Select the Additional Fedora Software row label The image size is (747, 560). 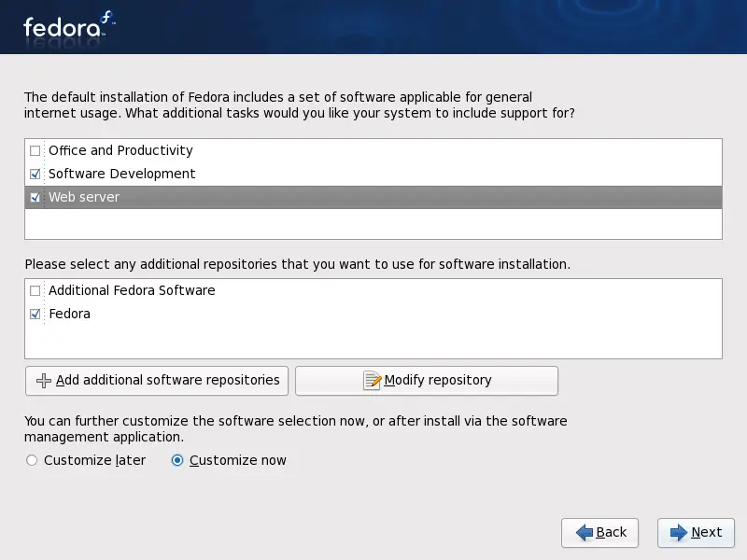click(132, 290)
